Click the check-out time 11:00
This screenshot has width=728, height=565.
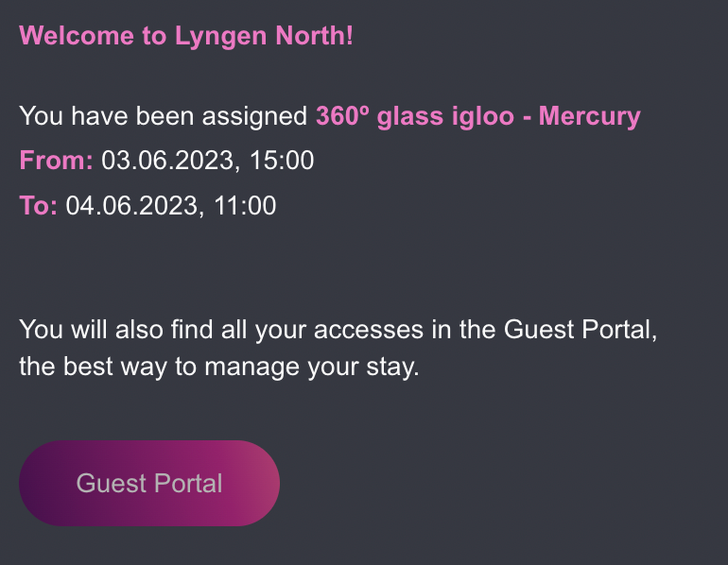(x=245, y=205)
